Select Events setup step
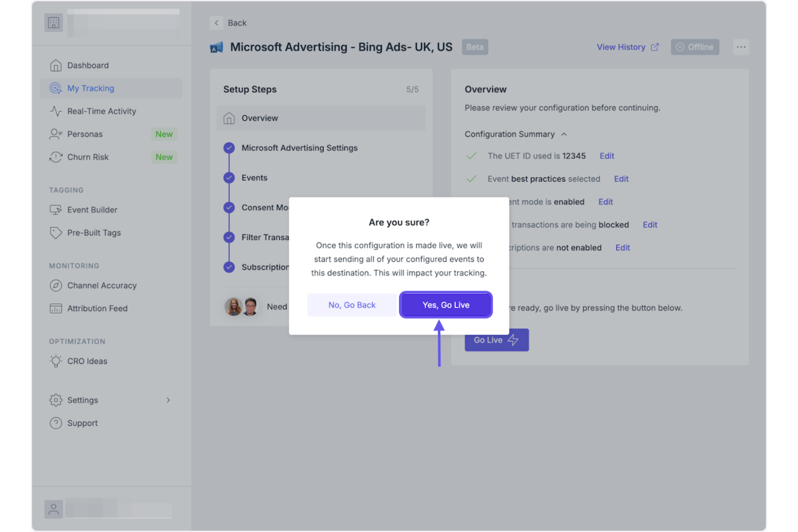The image size is (798, 532). (x=254, y=178)
